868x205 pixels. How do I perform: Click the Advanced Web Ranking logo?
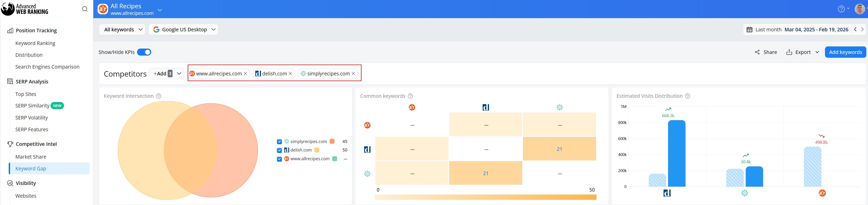point(25,9)
